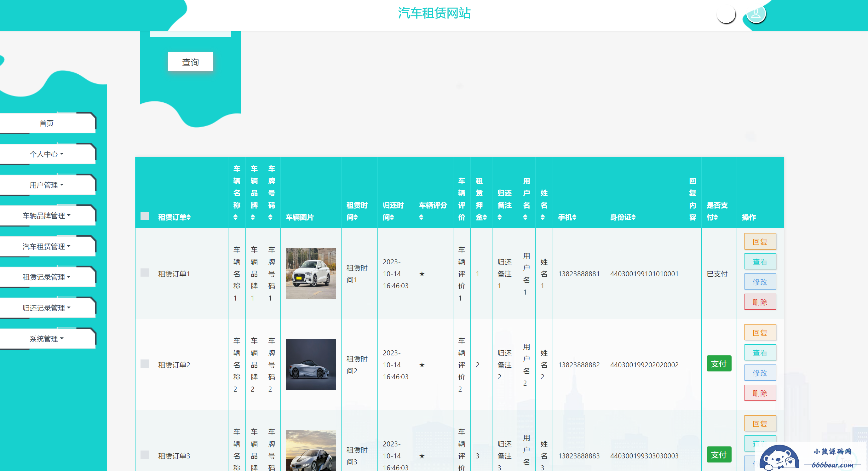Go to 首页 in the sidebar
Viewport: 868px width, 471px height.
tap(47, 123)
